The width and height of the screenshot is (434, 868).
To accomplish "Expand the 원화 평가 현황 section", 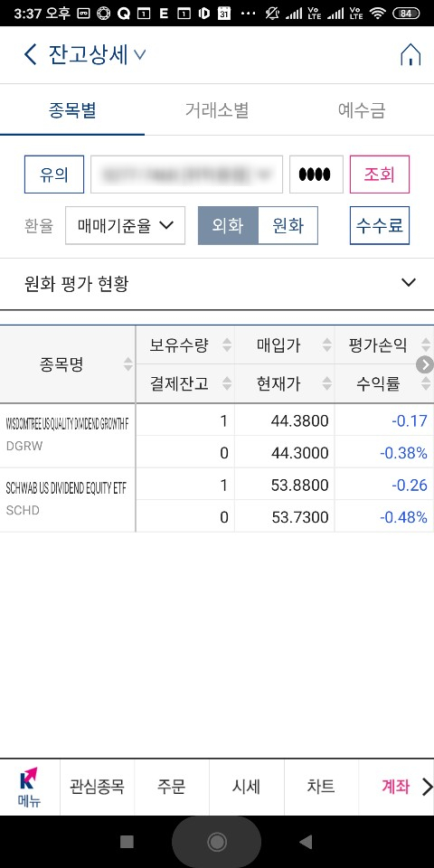I will (x=217, y=284).
